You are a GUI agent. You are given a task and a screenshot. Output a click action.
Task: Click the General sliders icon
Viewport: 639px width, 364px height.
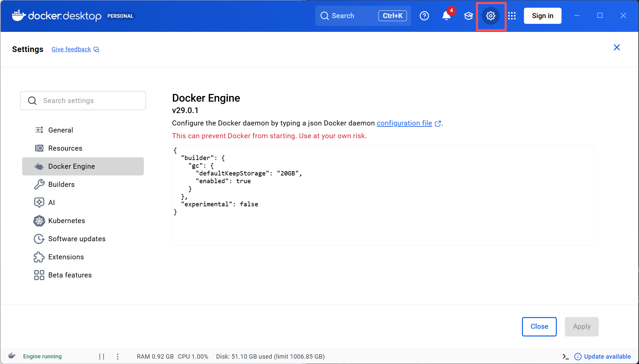tap(39, 130)
